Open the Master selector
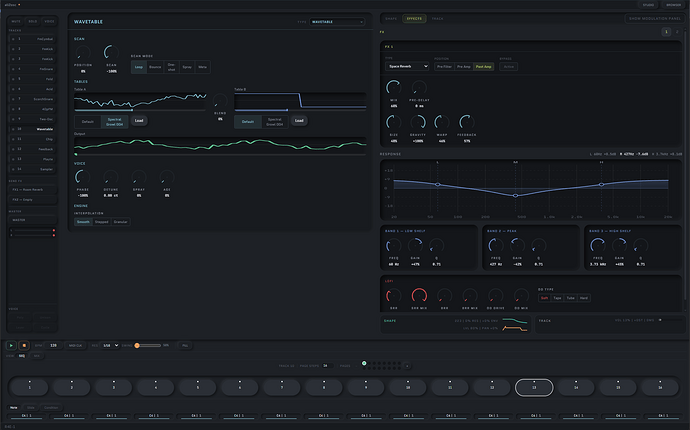Viewport: 690px width, 430px height. click(32, 220)
